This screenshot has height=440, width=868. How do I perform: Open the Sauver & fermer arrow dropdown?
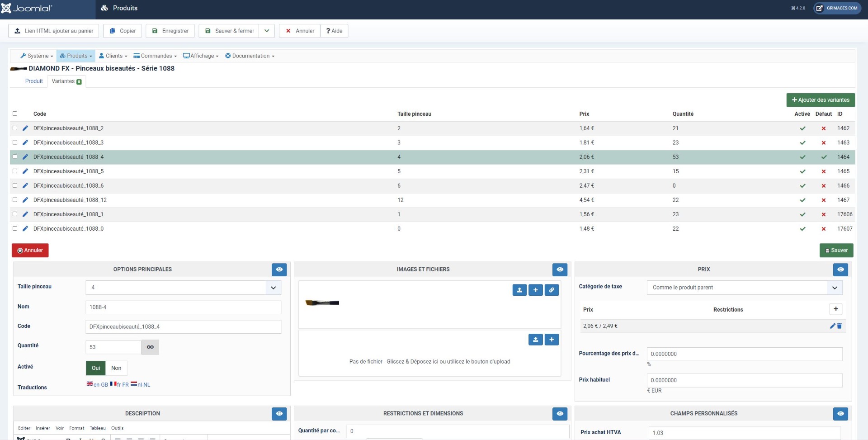click(267, 31)
